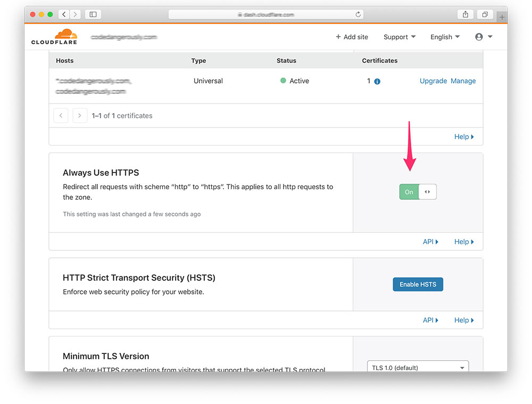Click the certificate info icon
The height and width of the screenshot is (404, 532).
click(377, 81)
